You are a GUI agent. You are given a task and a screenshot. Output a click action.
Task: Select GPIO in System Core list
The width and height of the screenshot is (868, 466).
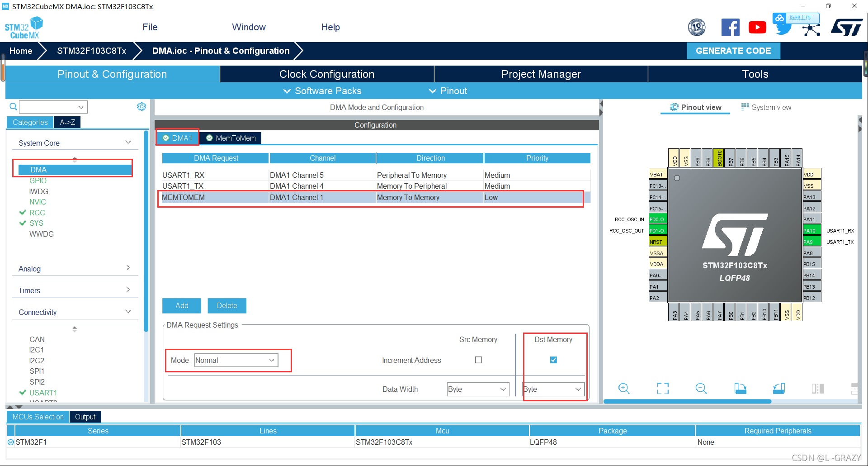[x=38, y=181]
